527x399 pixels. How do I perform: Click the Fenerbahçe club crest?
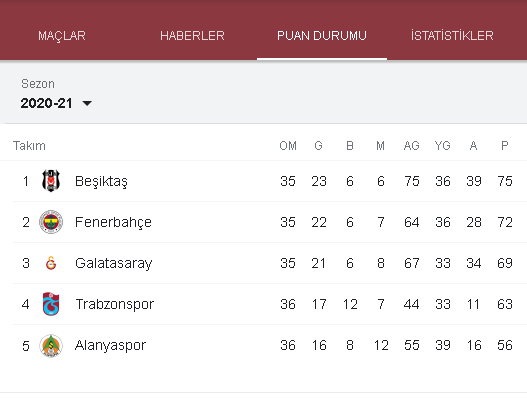(51, 222)
